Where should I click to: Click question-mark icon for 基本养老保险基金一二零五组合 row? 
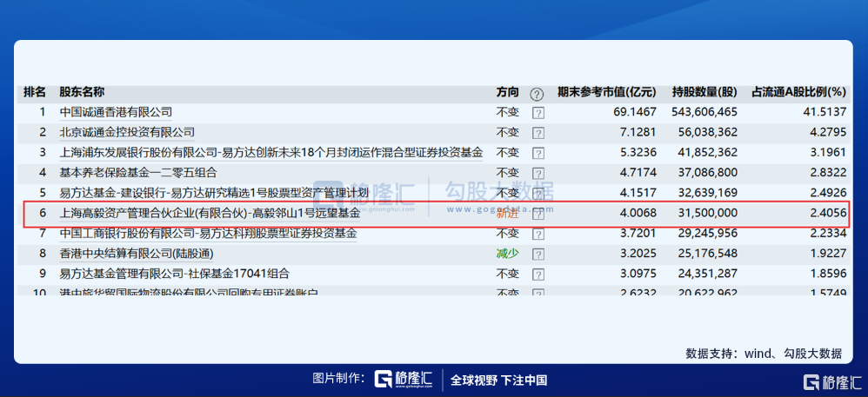537,173
